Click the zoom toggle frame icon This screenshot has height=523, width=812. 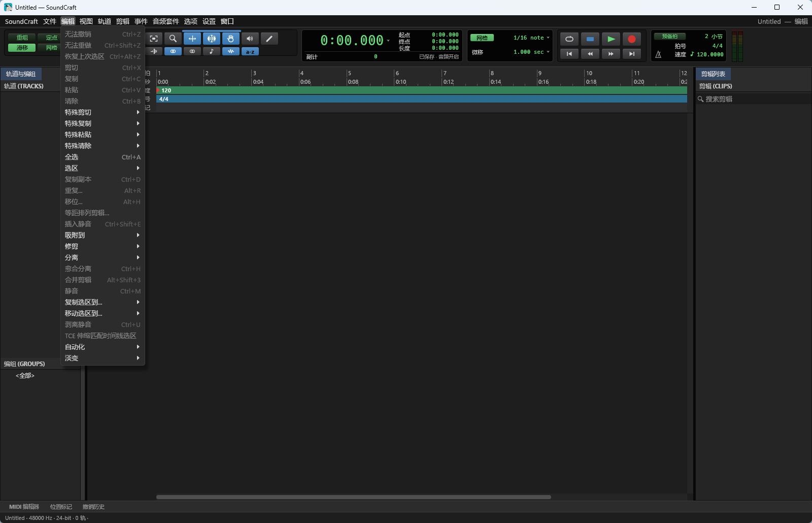click(x=154, y=39)
